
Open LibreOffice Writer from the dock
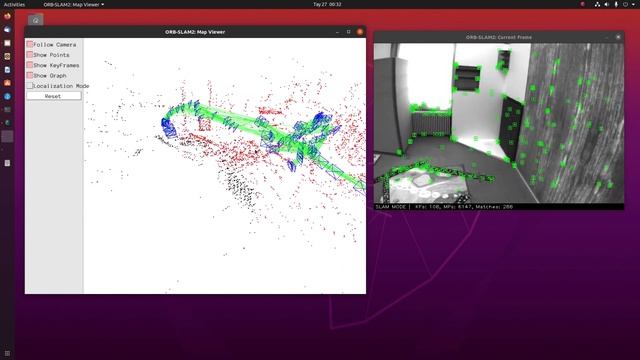coord(7,70)
